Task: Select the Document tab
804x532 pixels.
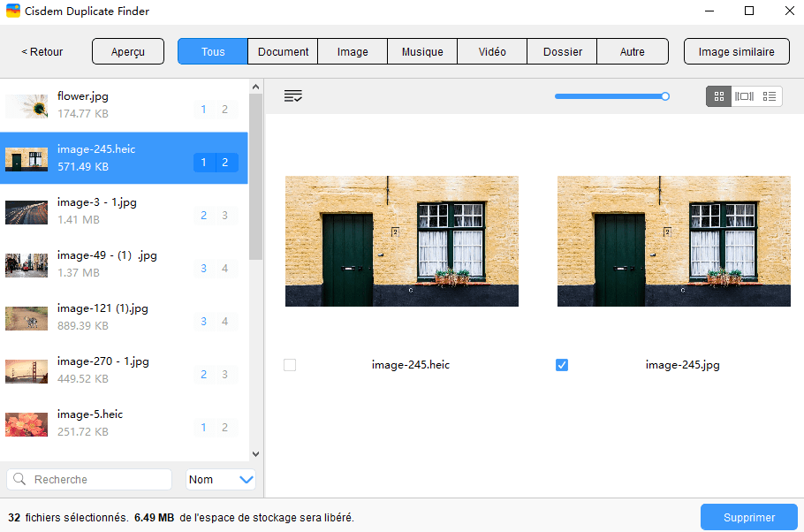Action: [283, 51]
